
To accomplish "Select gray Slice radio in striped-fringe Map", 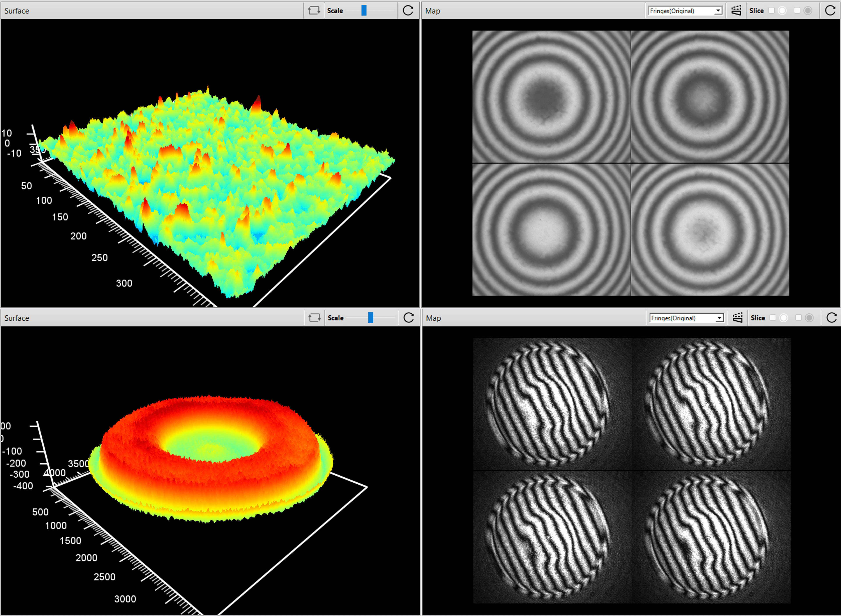I will (809, 318).
